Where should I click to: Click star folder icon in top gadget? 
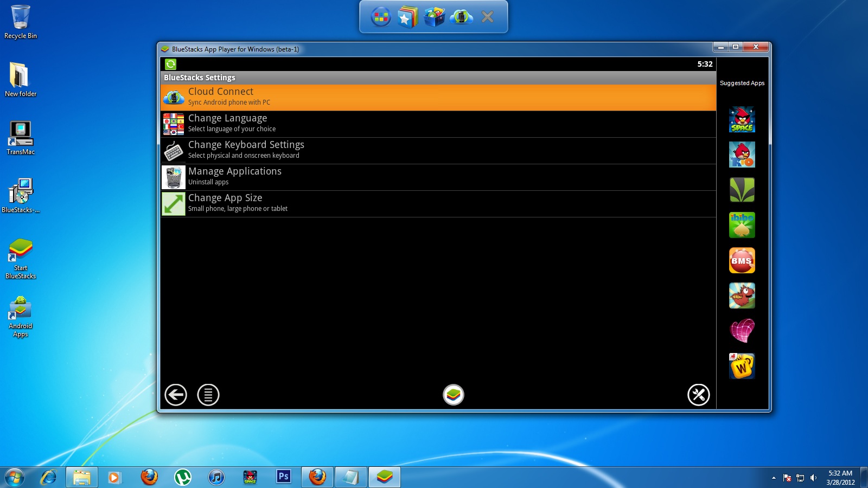[407, 17]
